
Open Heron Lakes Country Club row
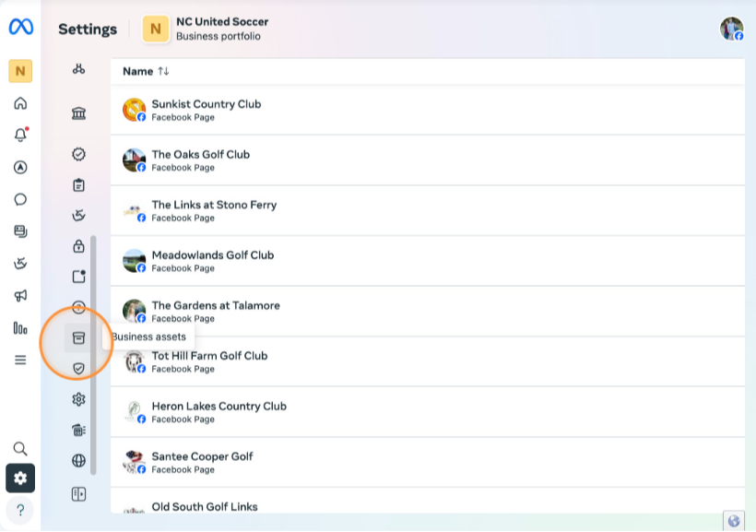[x=219, y=407]
